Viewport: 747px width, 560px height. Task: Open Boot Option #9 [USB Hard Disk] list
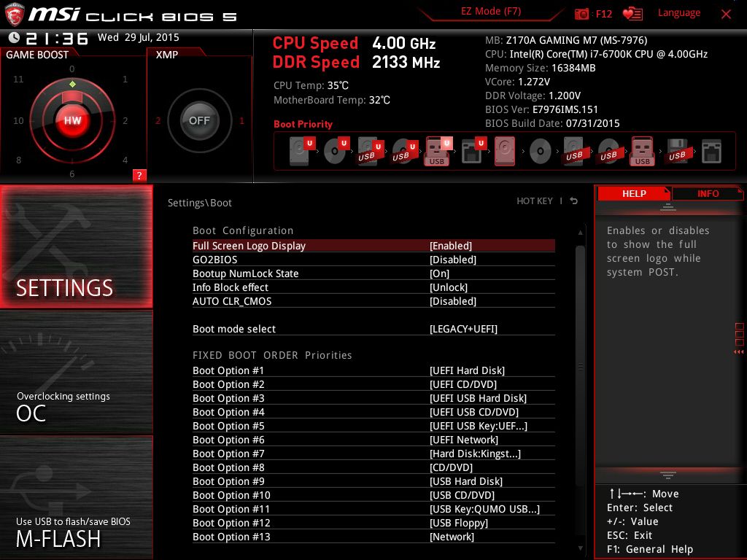tap(466, 481)
